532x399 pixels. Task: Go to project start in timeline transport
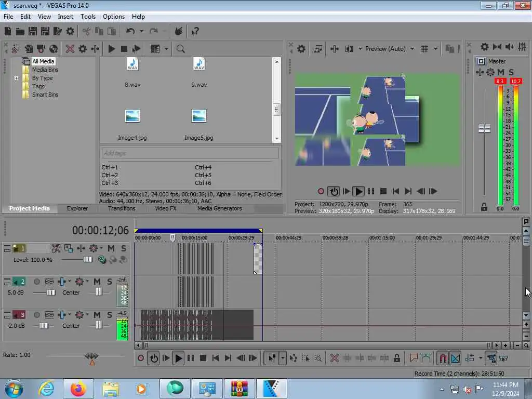click(216, 358)
